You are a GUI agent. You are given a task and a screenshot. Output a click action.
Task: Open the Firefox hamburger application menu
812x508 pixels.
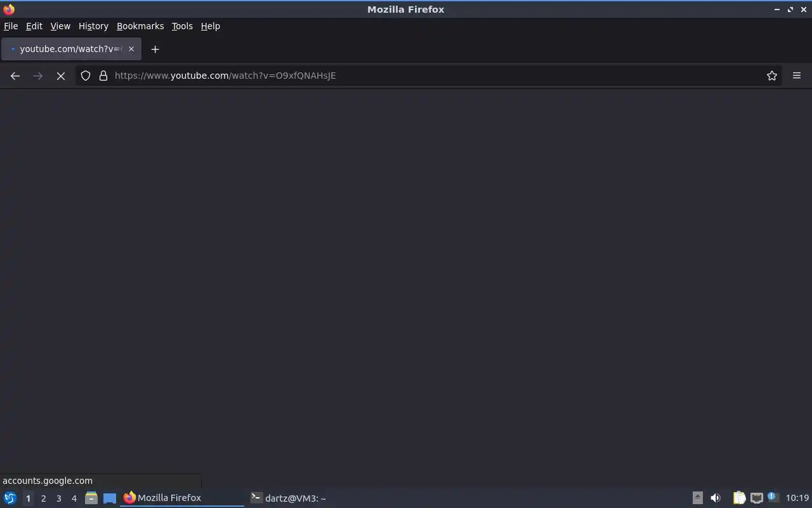(x=797, y=76)
